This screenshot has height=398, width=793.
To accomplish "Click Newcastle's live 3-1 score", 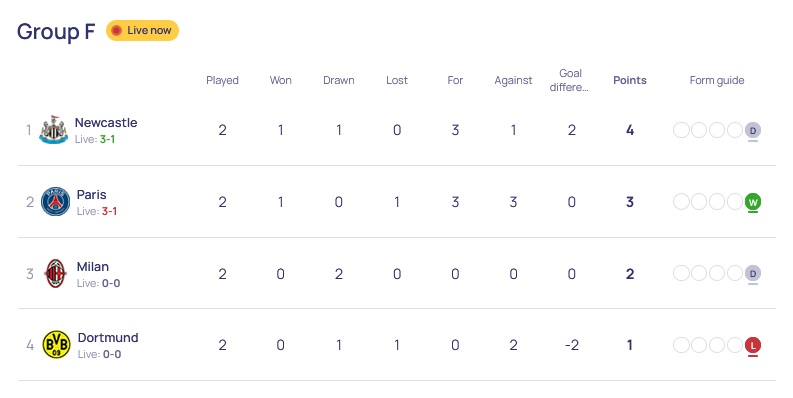I will point(107,140).
